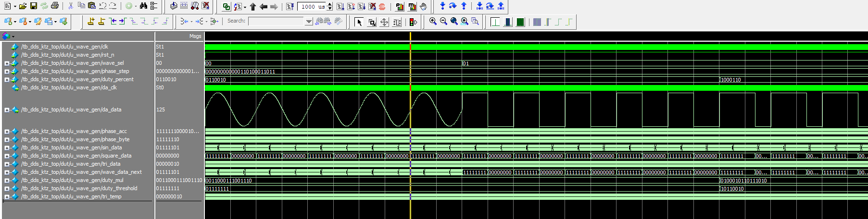Open the New file dropdown arrow

tap(14, 7)
